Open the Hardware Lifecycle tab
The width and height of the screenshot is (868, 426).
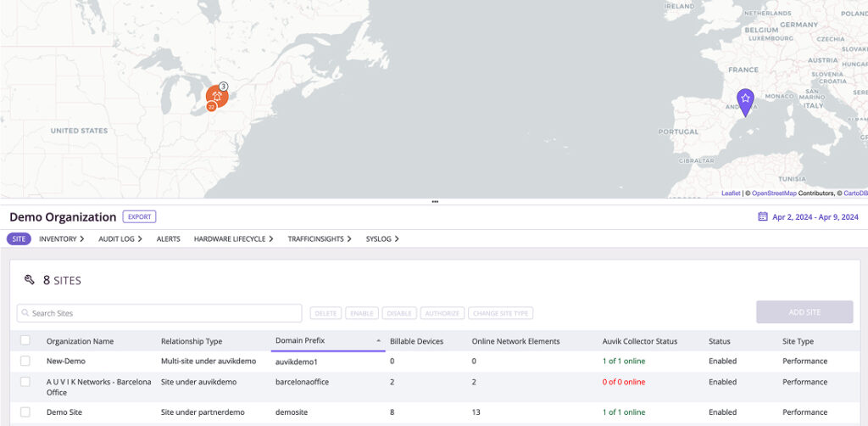(230, 238)
